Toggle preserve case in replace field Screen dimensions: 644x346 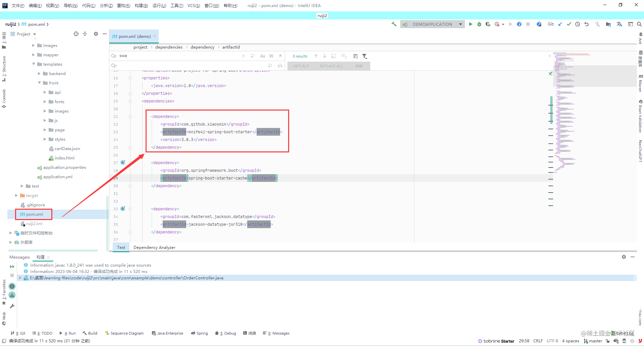click(280, 66)
